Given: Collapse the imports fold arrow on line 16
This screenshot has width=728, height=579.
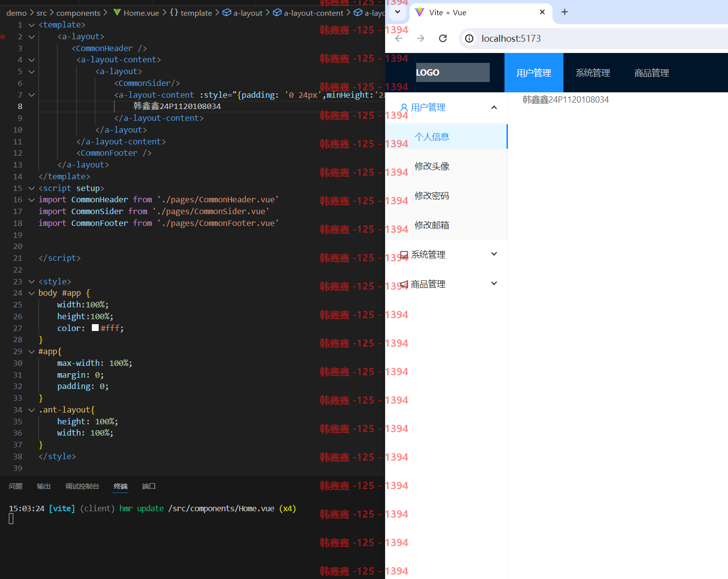Looking at the screenshot, I should pyautogui.click(x=31, y=200).
